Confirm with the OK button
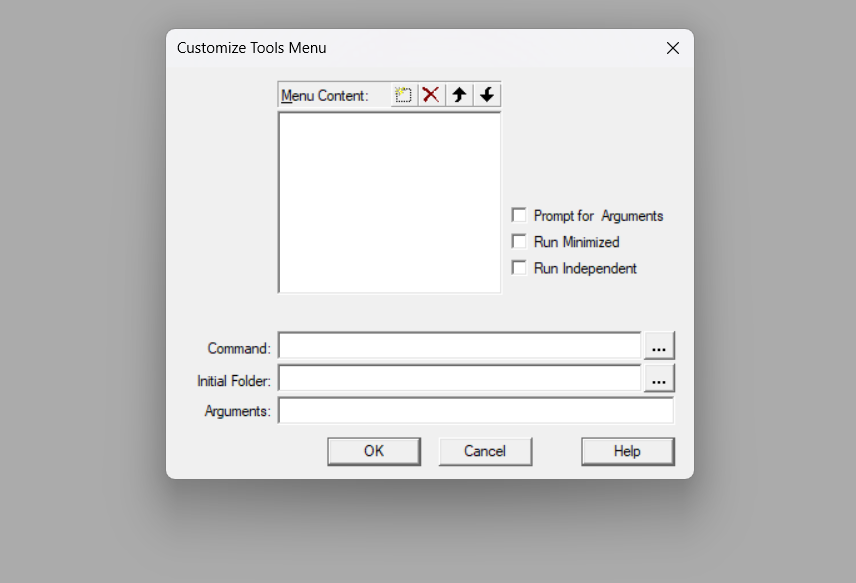Image resolution: width=856 pixels, height=583 pixels. 374,451
